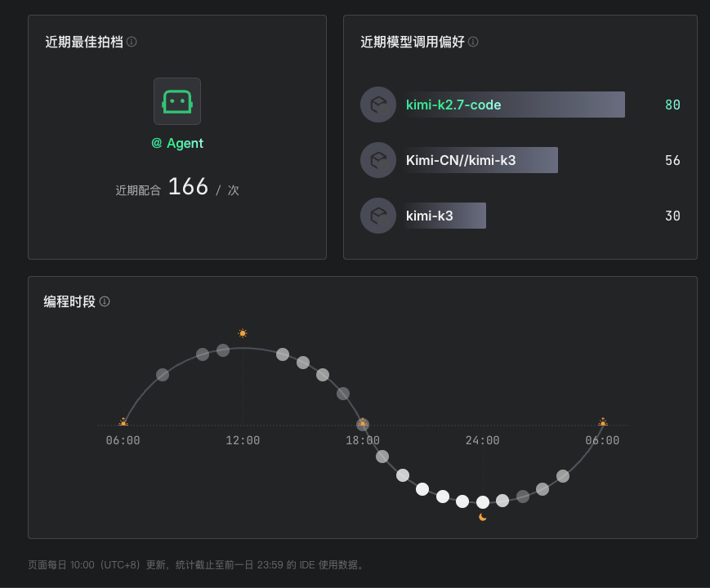This screenshot has height=588, width=710.
Task: Select the kimi-k2.7-code usage bar
Action: [515, 105]
